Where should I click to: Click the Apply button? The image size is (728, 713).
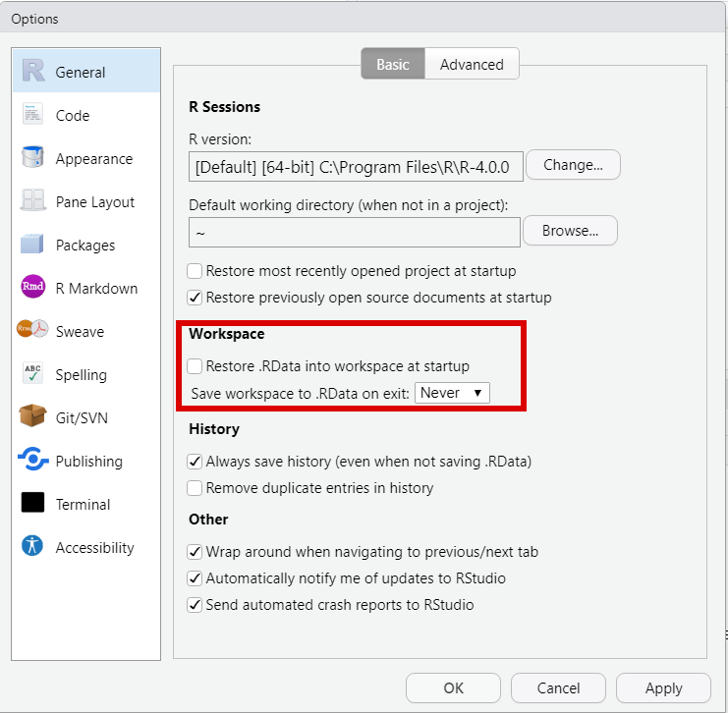click(x=663, y=688)
